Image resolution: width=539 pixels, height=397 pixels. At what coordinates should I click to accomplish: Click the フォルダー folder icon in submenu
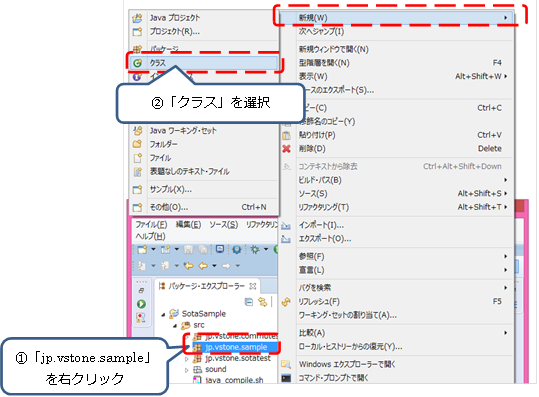tap(137, 144)
